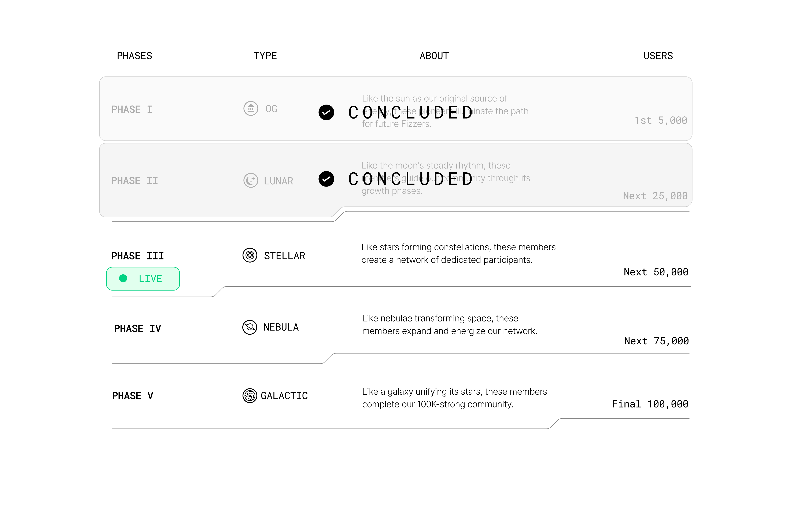Click the Final 100,000 users count
This screenshot has width=812, height=507.
pos(650,404)
